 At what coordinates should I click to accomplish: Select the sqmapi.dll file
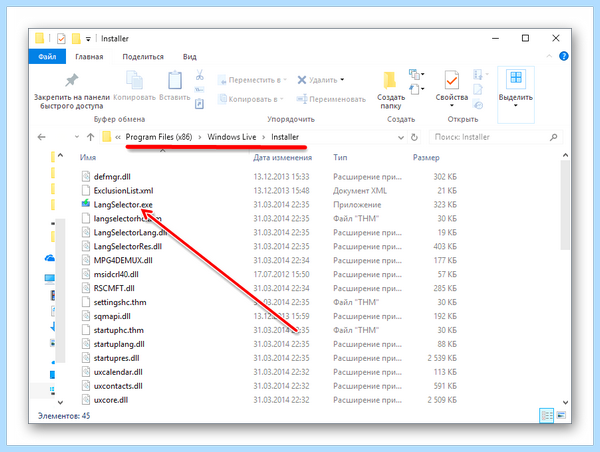coord(112,316)
